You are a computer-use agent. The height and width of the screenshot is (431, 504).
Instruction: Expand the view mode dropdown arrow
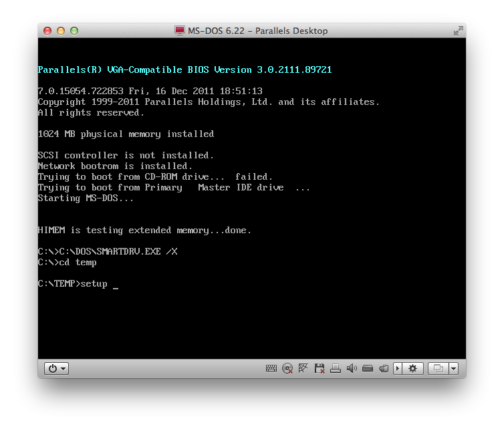[x=454, y=368]
